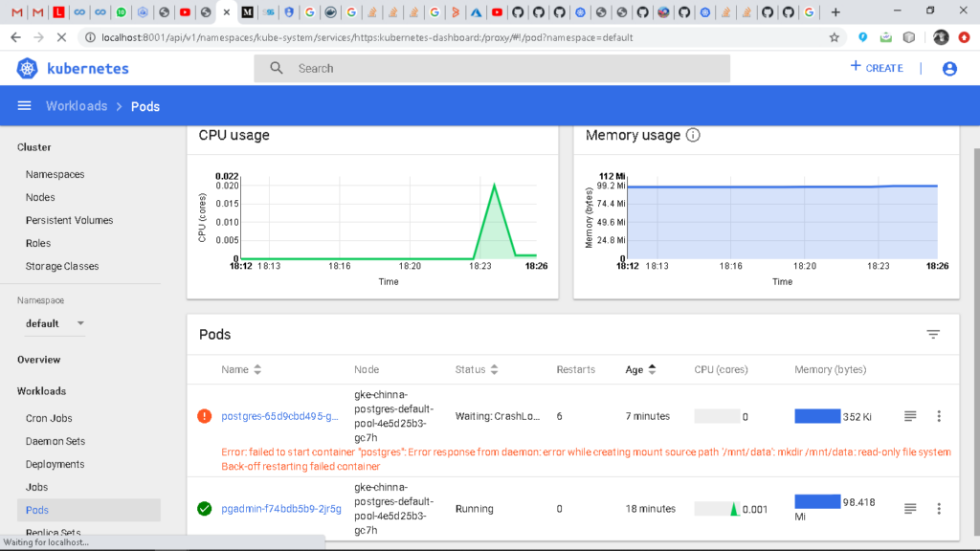Select Storage Classes in sidebar
Image resolution: width=980 pixels, height=551 pixels.
pyautogui.click(x=62, y=266)
